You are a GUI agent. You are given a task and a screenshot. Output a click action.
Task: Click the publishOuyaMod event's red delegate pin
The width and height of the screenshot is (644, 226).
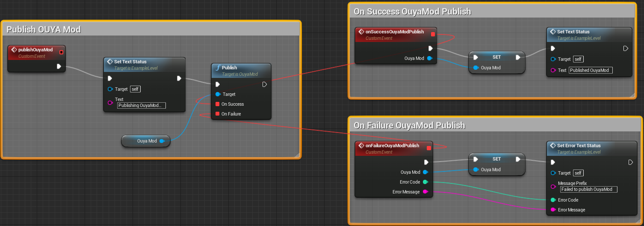coord(61,52)
